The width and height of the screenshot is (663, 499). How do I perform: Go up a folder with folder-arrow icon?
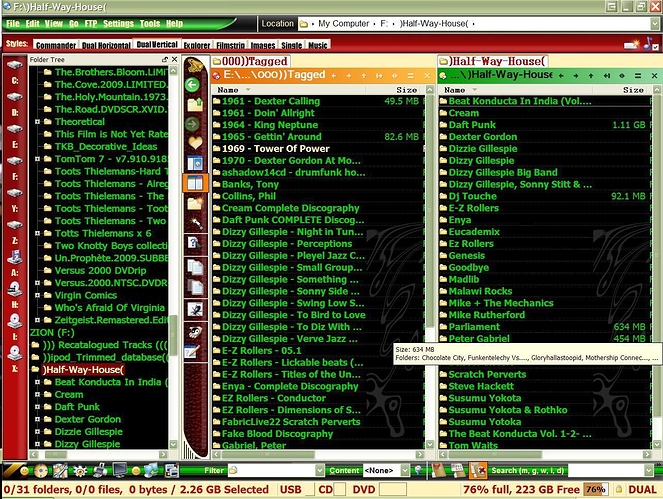point(195,104)
